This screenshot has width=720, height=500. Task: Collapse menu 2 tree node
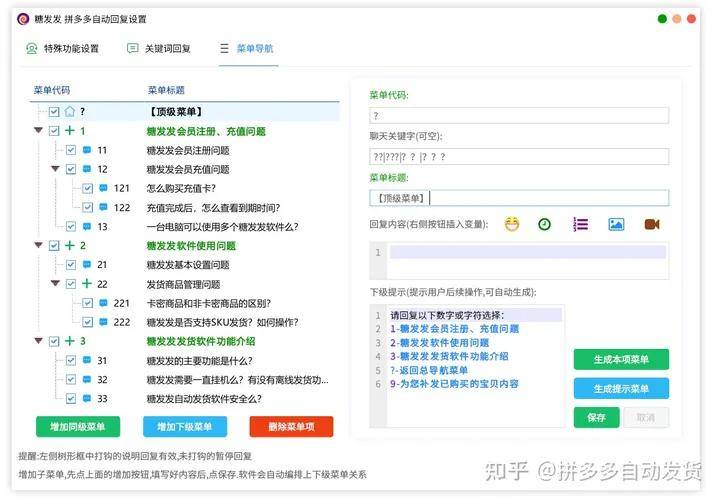coord(39,245)
